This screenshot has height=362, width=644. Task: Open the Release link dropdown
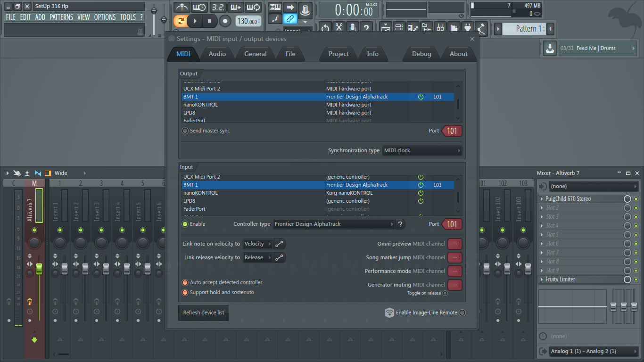click(257, 257)
